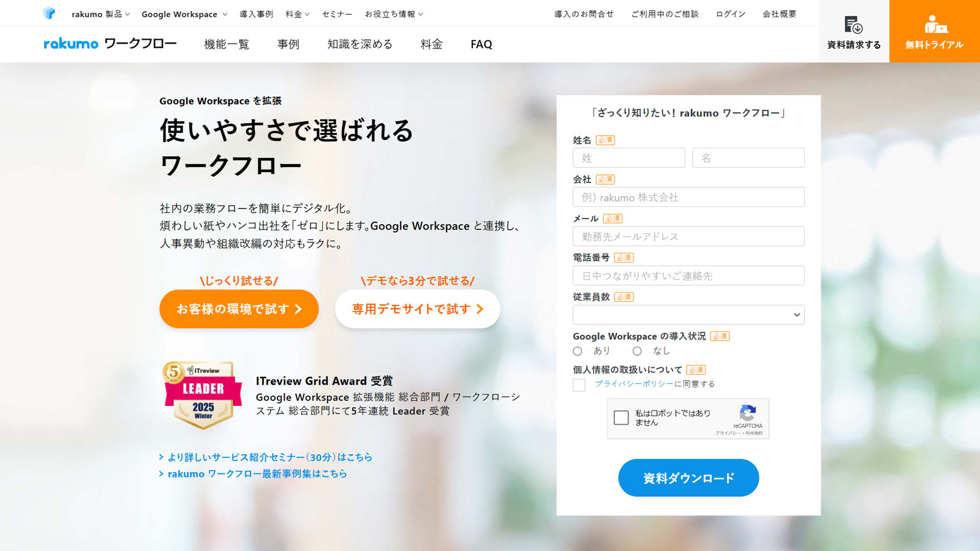
Task: Open the FAQ navigation item
Action: [x=481, y=44]
